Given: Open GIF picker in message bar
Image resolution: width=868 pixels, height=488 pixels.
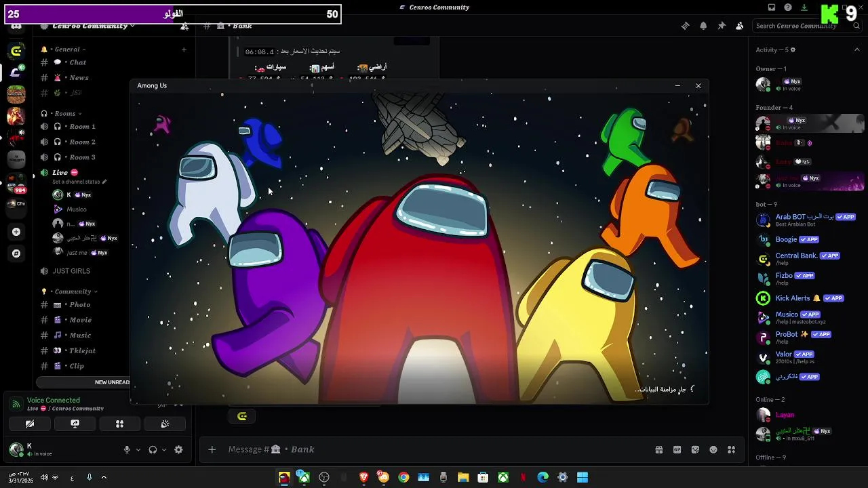Looking at the screenshot, I should coord(677,449).
